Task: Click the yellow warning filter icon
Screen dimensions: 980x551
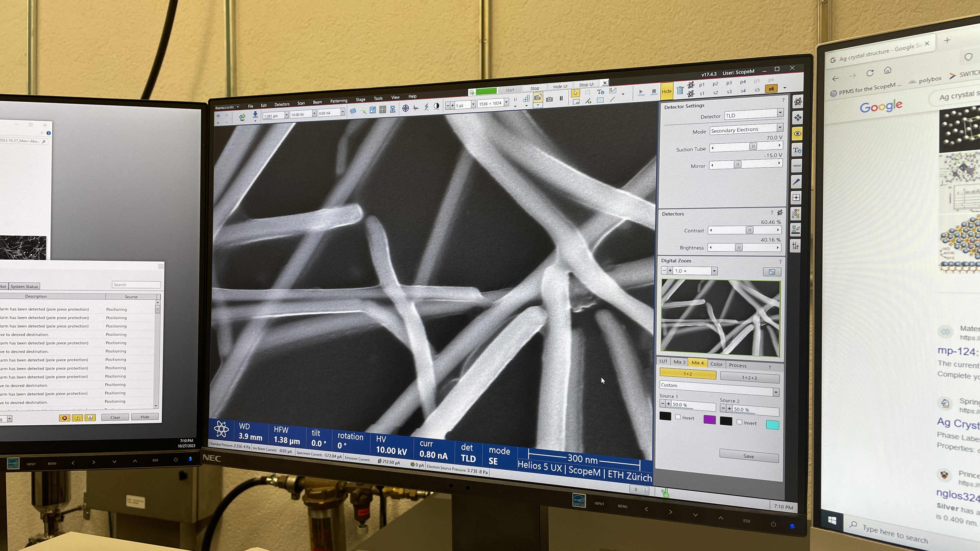Action: 77,418
